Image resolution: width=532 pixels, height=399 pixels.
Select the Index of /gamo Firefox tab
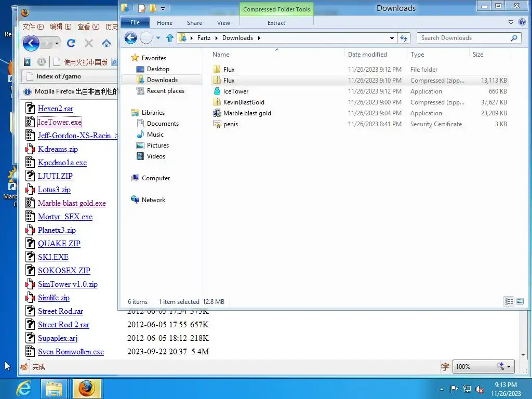(x=69, y=76)
